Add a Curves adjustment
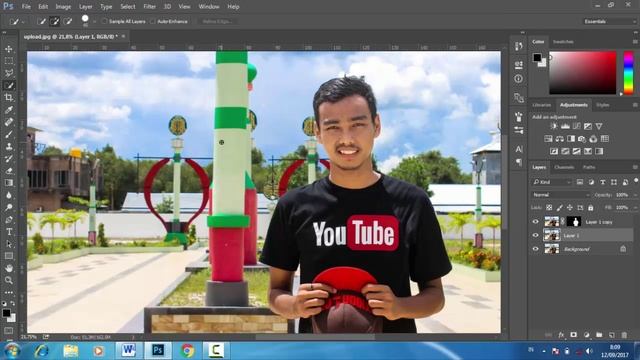This screenshot has height=360, width=640. [x=576, y=126]
